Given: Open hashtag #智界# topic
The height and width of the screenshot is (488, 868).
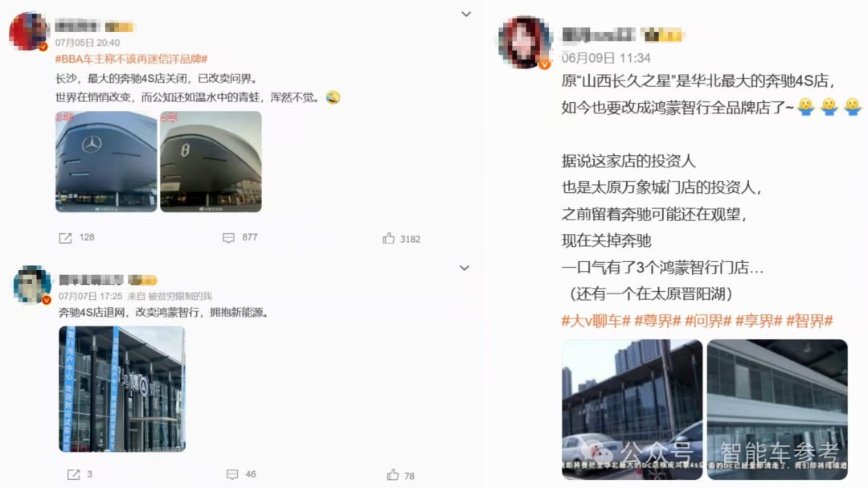Looking at the screenshot, I should pos(809,321).
